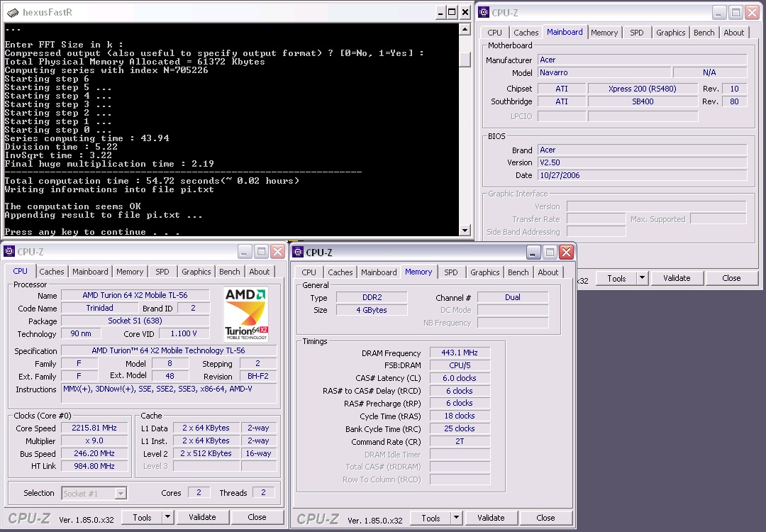
Task: Click the Channel # value Dual
Action: [513, 297]
